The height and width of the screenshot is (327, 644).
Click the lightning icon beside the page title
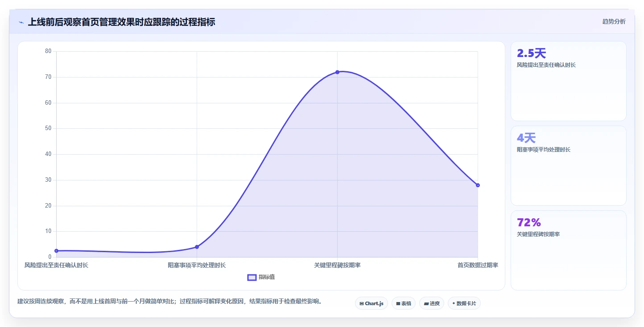[21, 22]
